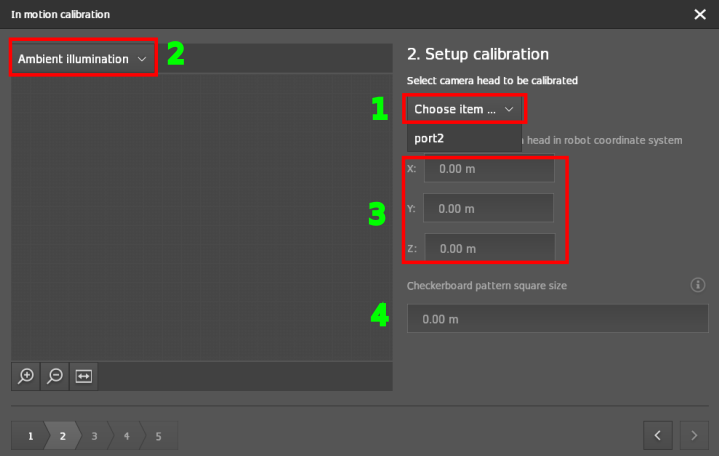Click the fit-to-width view icon
The width and height of the screenshot is (719, 456).
[x=84, y=376]
